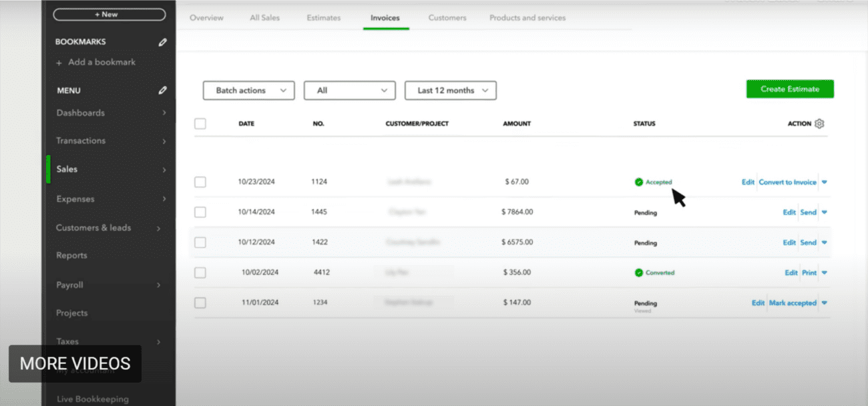Click Mark accepted for estimate 1234
The width and height of the screenshot is (868, 406).
[793, 303]
